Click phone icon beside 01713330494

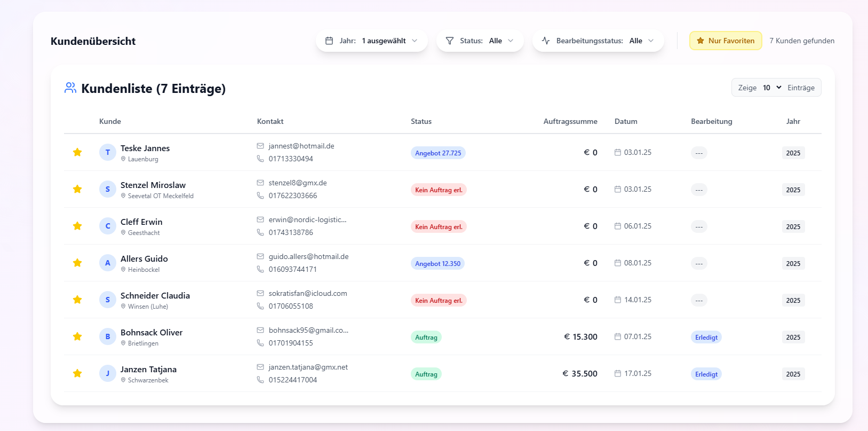pyautogui.click(x=260, y=159)
